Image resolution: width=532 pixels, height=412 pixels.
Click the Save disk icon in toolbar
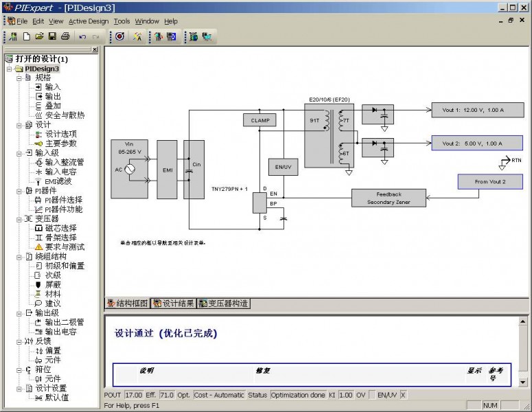(x=52, y=36)
